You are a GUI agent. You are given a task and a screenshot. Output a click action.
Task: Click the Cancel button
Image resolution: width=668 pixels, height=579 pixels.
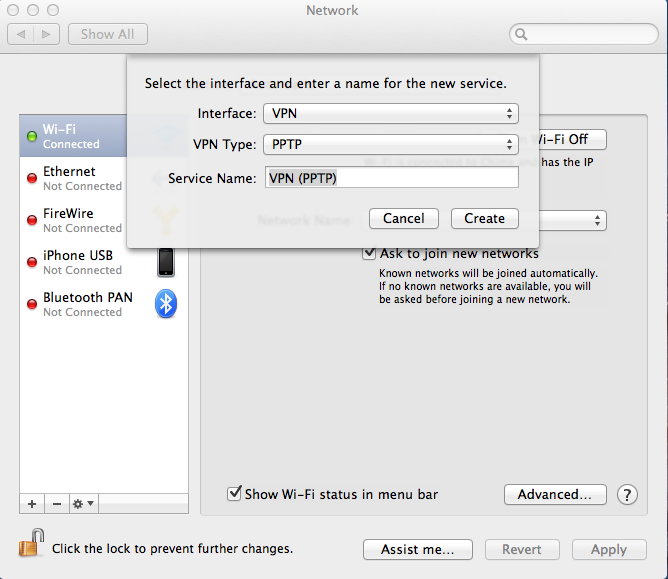click(403, 219)
